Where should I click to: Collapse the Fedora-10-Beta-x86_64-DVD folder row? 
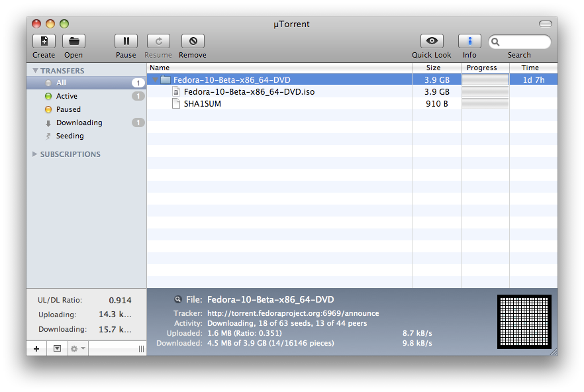click(x=155, y=79)
